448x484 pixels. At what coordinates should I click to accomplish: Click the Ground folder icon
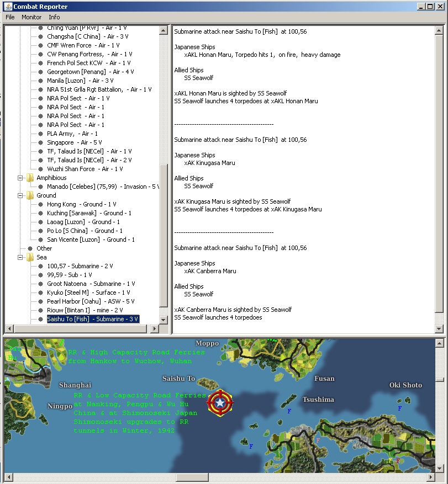point(30,195)
